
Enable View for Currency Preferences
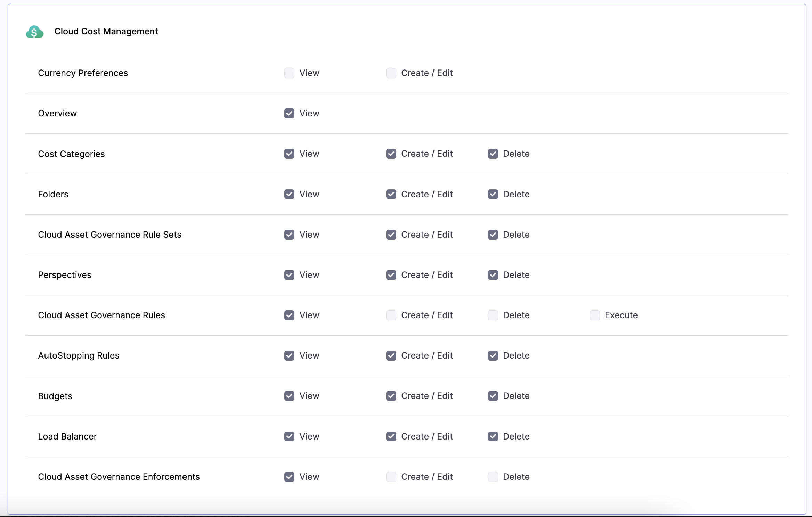point(289,73)
